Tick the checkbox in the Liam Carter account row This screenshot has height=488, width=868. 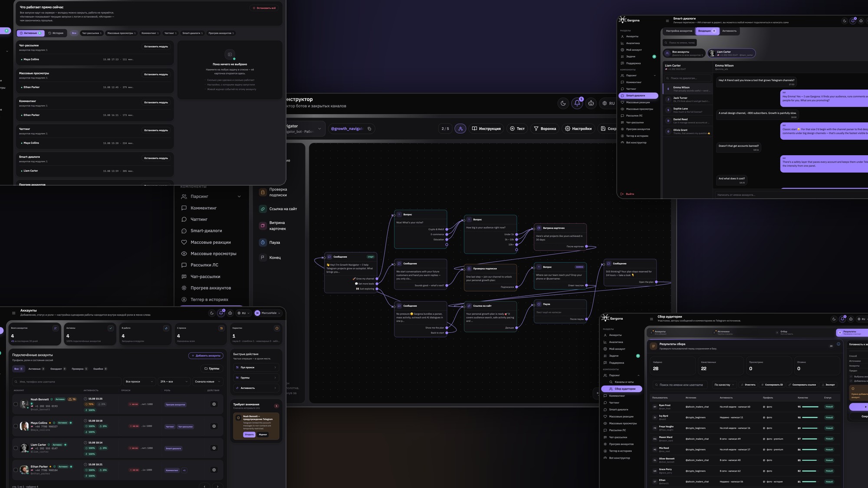click(16, 448)
